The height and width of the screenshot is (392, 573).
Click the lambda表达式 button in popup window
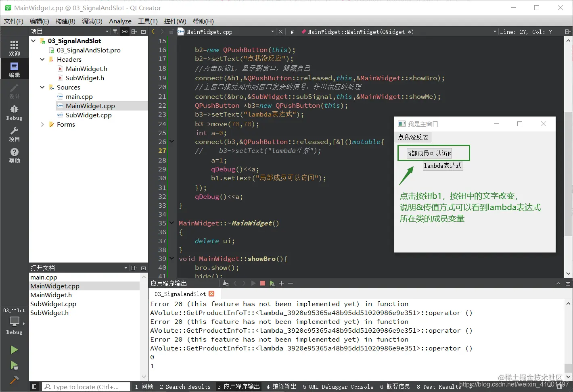tap(443, 165)
